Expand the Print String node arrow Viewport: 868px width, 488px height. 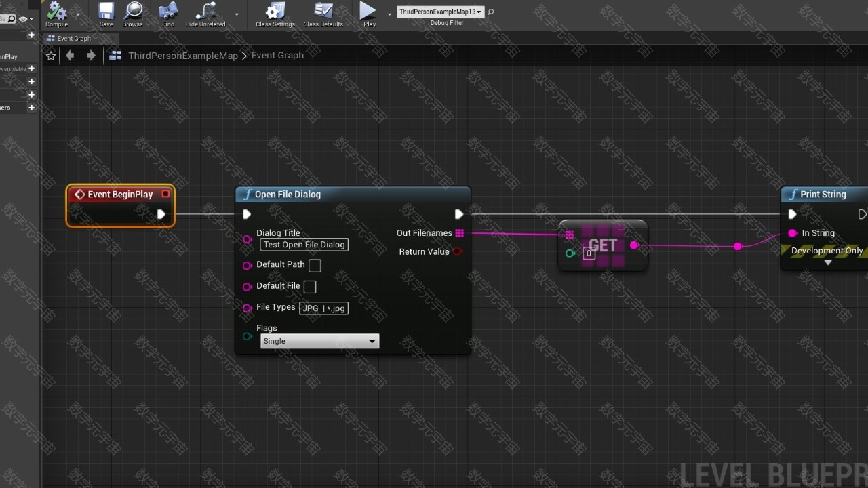(827, 263)
